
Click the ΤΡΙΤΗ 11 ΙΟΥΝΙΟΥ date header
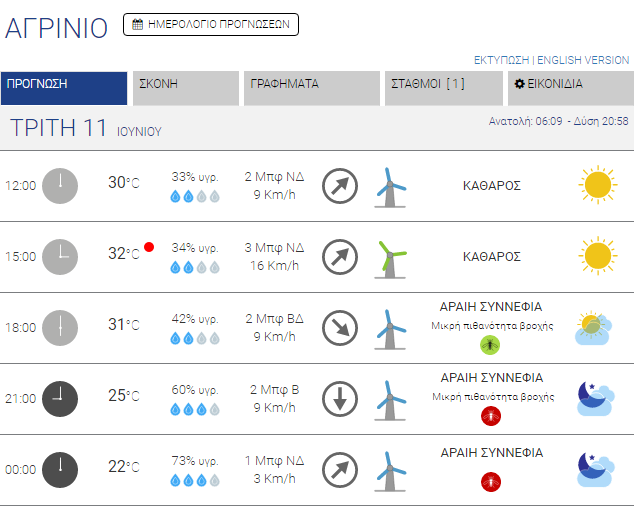(86, 129)
